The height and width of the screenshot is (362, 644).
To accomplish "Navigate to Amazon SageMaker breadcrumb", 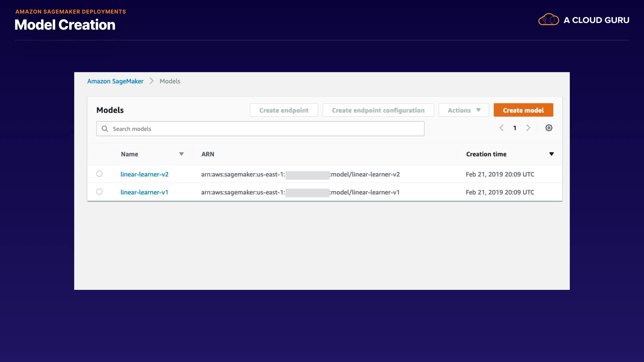I will click(x=115, y=81).
